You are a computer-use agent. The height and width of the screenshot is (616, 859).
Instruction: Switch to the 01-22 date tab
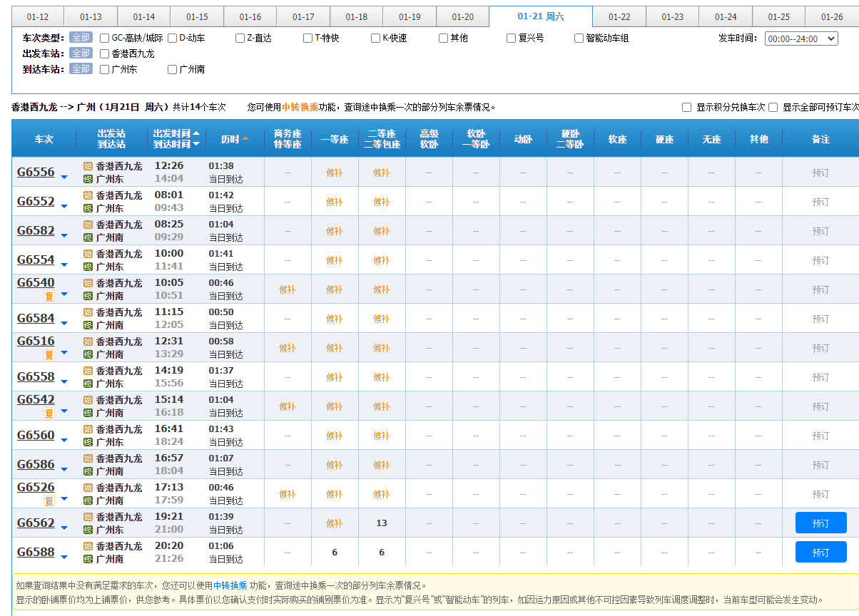[x=619, y=17]
